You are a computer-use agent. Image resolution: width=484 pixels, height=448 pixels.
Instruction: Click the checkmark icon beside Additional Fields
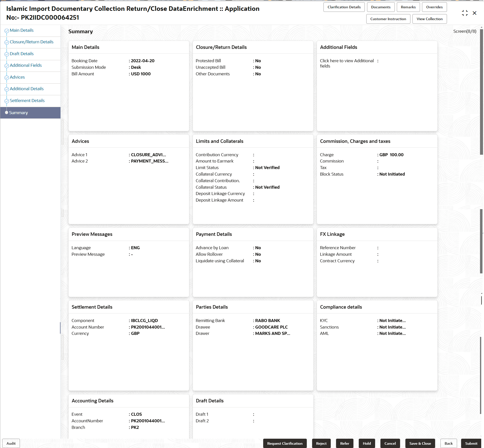tap(7, 66)
